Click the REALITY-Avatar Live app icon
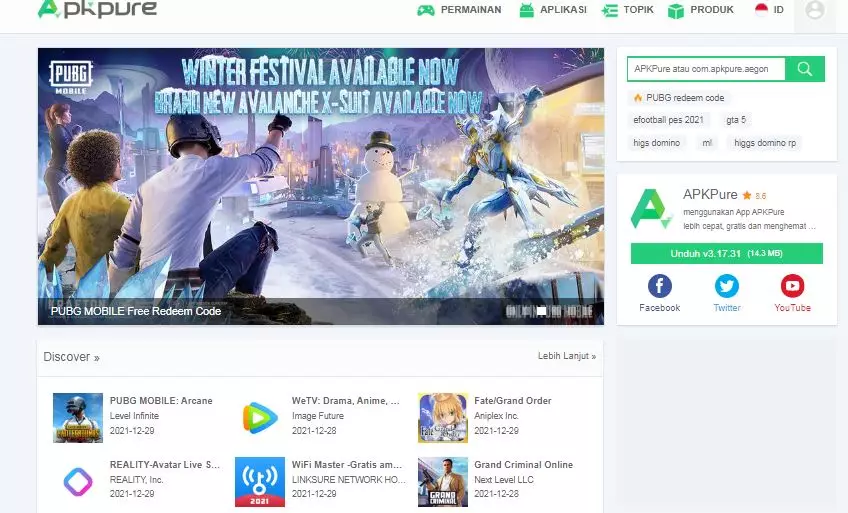The height and width of the screenshot is (513, 848). pyautogui.click(x=77, y=482)
